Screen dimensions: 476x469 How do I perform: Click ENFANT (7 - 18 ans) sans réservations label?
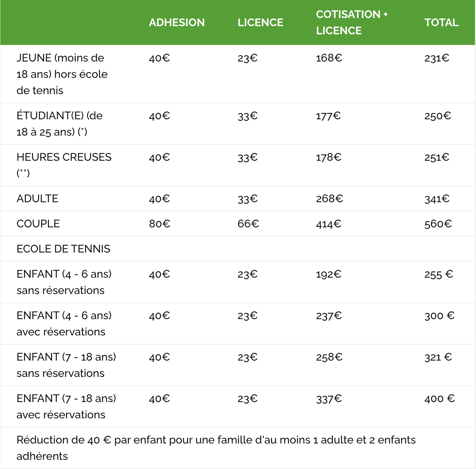[66, 365]
